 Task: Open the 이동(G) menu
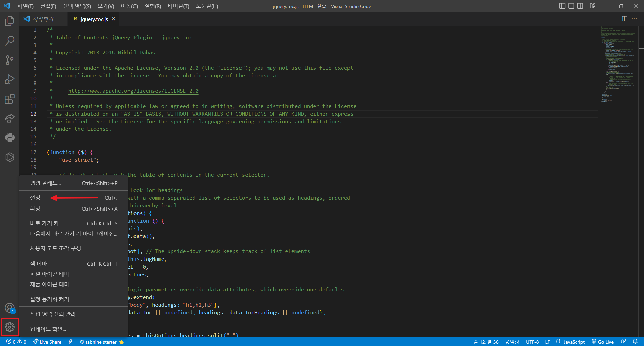point(129,6)
